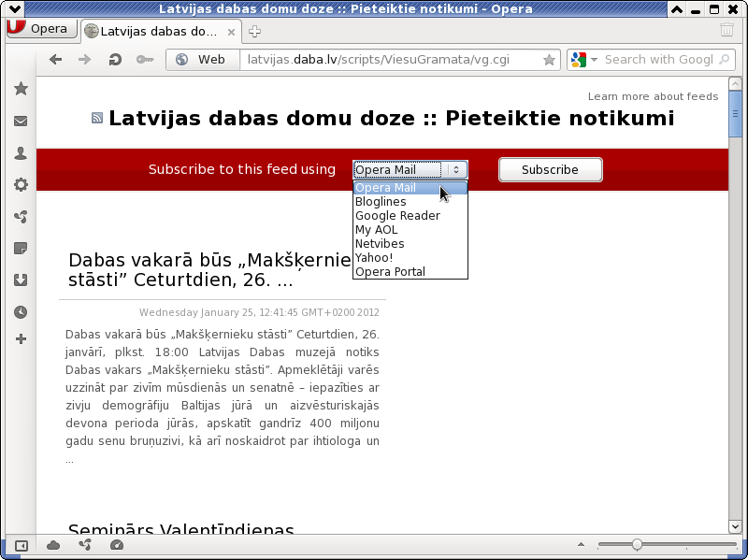748x560 pixels.
Task: Toggle the side panel via status bar button
Action: pyautogui.click(x=22, y=545)
